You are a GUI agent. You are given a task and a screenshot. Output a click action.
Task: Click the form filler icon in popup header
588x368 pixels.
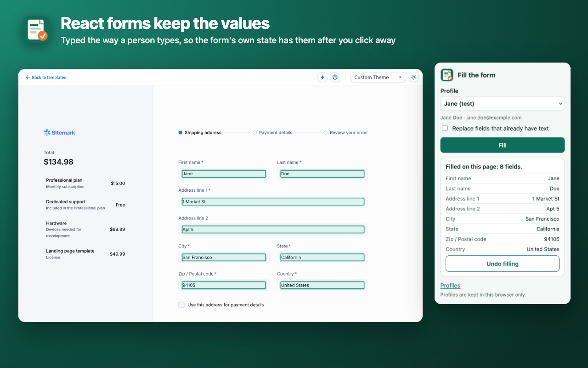tap(447, 75)
